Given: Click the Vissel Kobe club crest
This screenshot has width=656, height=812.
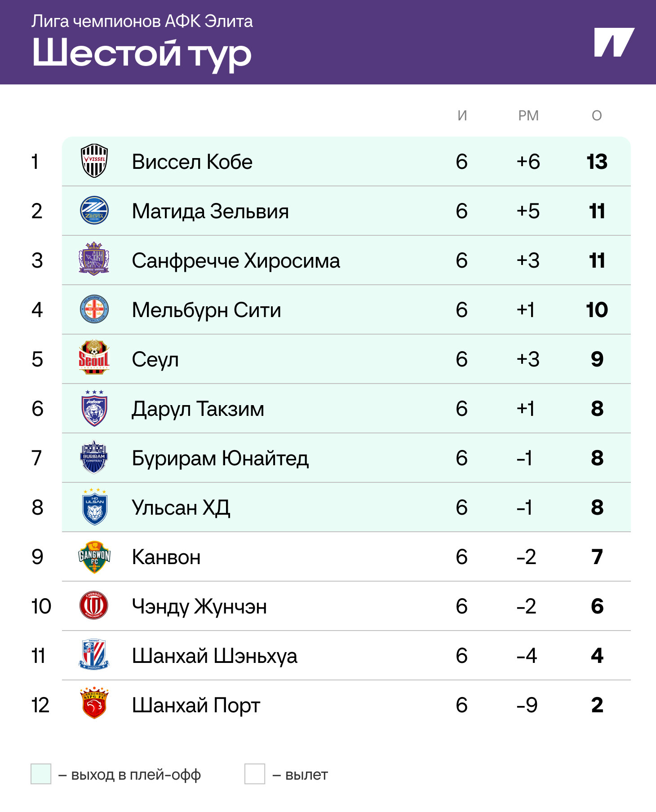Looking at the screenshot, I should coord(94,161).
